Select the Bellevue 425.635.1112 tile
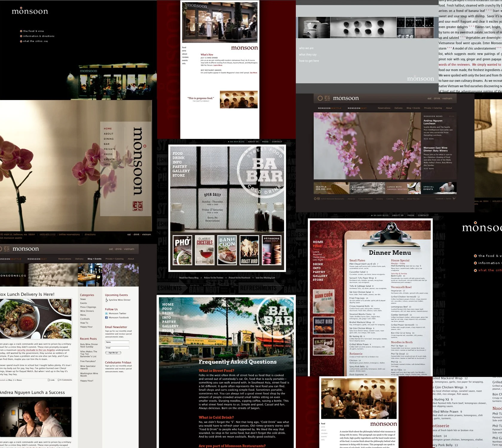502x448 pixels. tap(367, 188)
